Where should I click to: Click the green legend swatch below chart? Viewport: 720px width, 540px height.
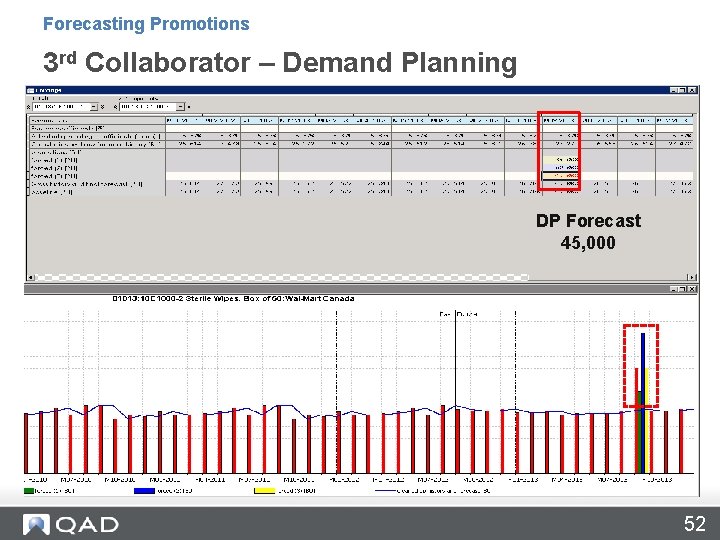[x=29, y=491]
